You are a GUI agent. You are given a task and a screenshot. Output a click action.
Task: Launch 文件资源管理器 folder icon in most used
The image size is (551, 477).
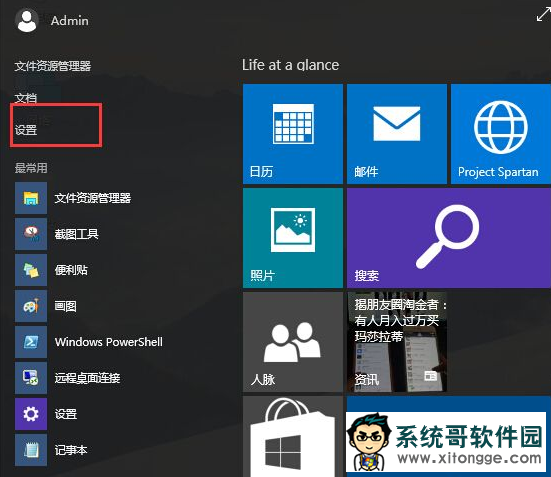pyautogui.click(x=31, y=198)
